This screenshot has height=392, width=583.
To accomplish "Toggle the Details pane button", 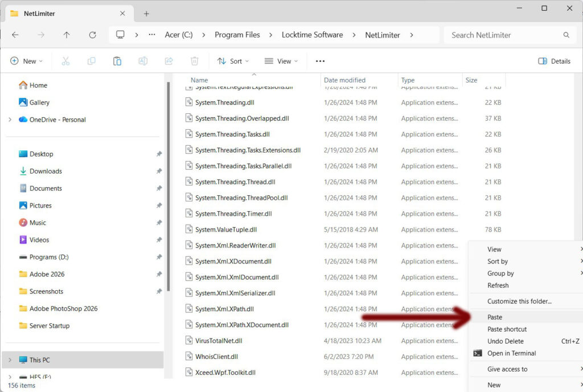I will click(554, 61).
